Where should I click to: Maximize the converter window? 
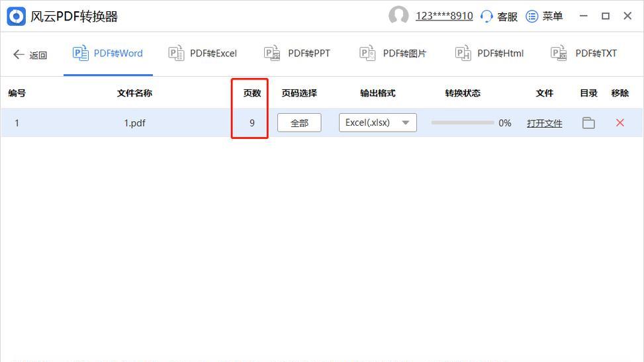point(606,16)
